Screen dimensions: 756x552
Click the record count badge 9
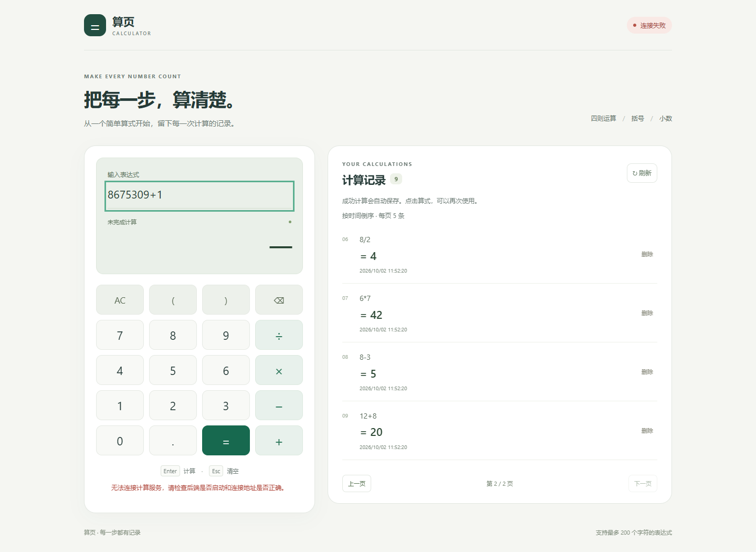click(396, 179)
